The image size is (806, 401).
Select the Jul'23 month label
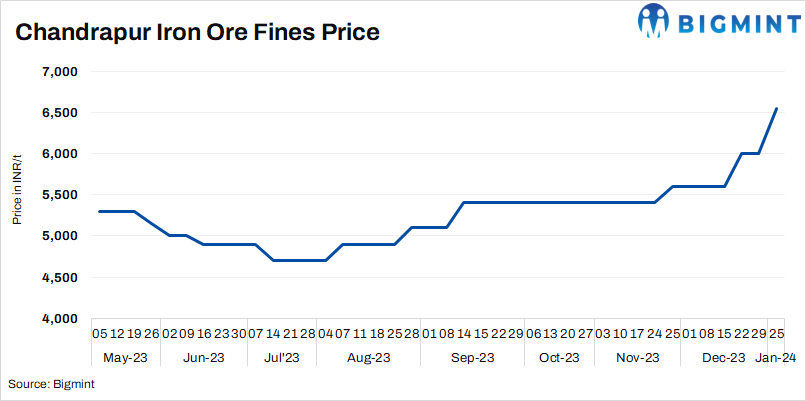coord(282,358)
